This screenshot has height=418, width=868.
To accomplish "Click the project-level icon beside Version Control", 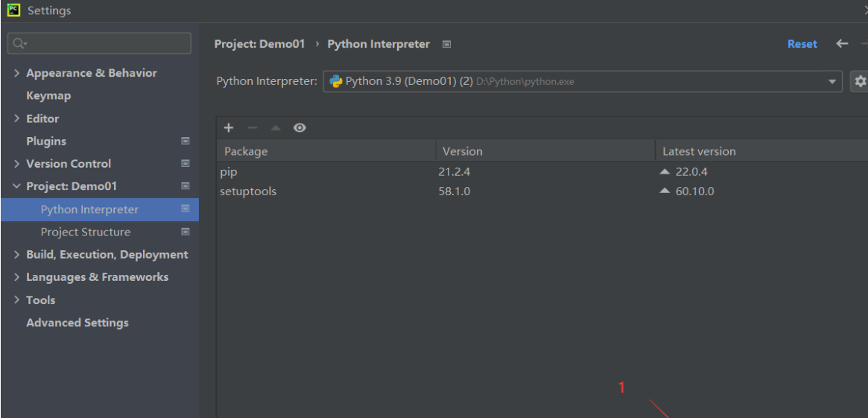I will pos(186,164).
